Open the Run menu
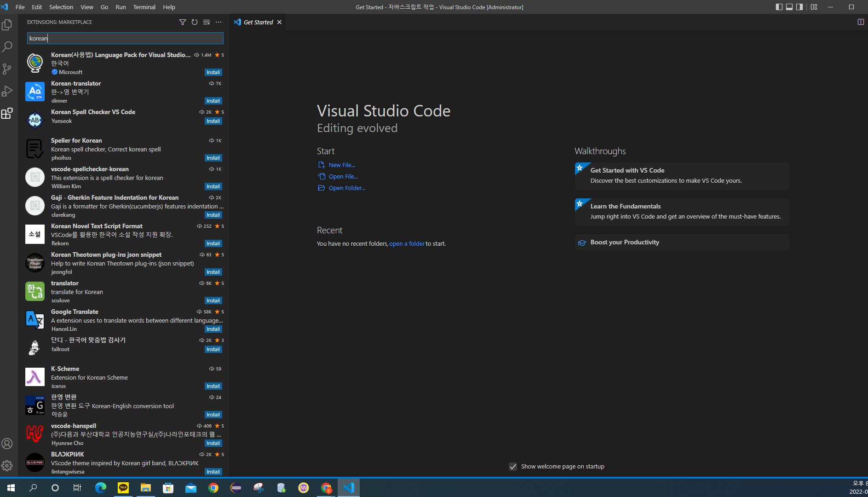The height and width of the screenshot is (497, 868). (121, 7)
